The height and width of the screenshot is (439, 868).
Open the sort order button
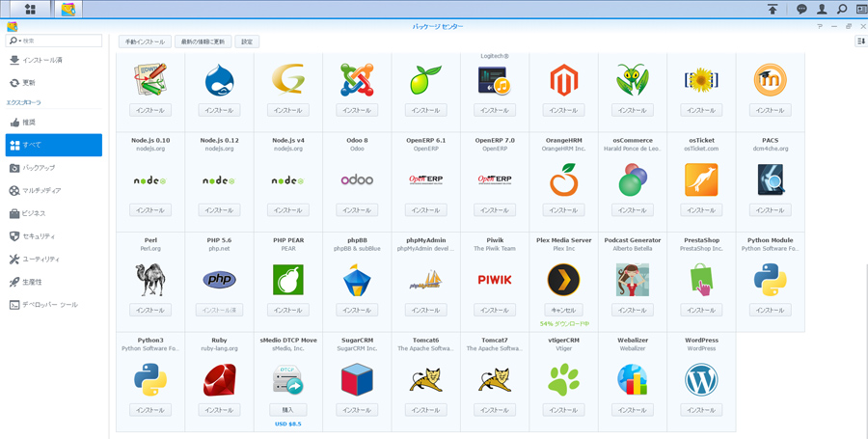tap(860, 41)
